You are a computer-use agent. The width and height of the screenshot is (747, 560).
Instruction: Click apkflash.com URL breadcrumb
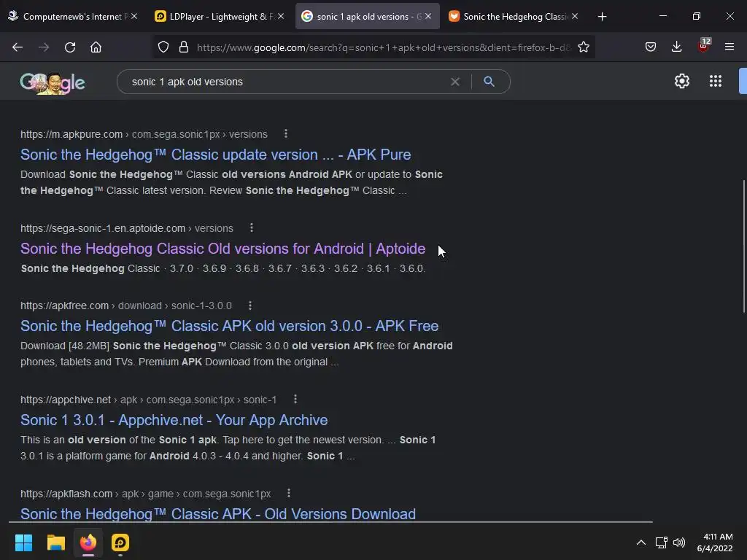tap(66, 494)
